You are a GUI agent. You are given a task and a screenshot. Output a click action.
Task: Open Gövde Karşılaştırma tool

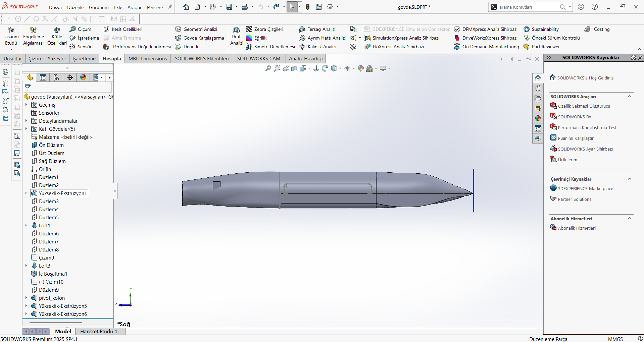coord(200,38)
